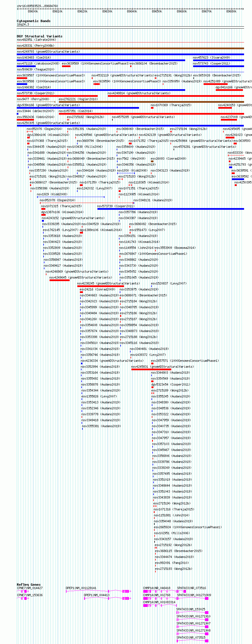This screenshot has width=252, height=644.
Task: Open variant nsv4238245 label
Action: click(108, 283)
